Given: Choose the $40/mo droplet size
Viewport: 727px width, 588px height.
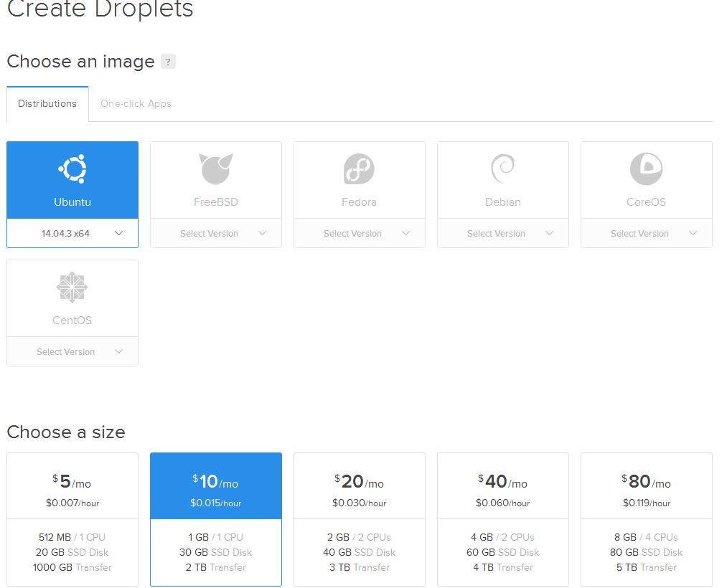Looking at the screenshot, I should pyautogui.click(x=503, y=519).
